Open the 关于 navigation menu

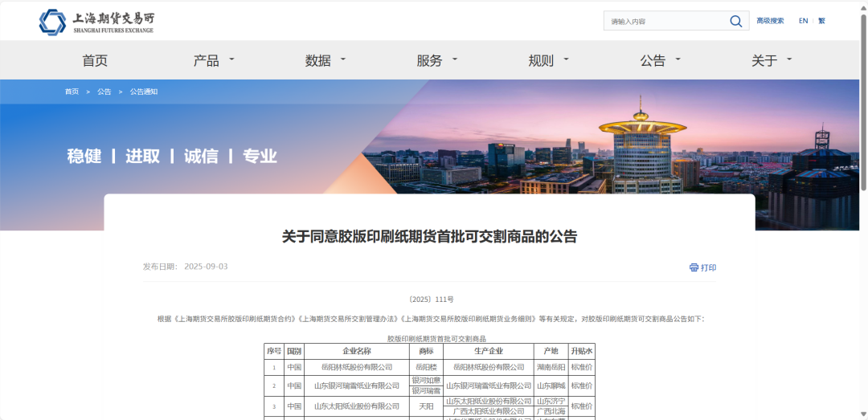tap(764, 61)
